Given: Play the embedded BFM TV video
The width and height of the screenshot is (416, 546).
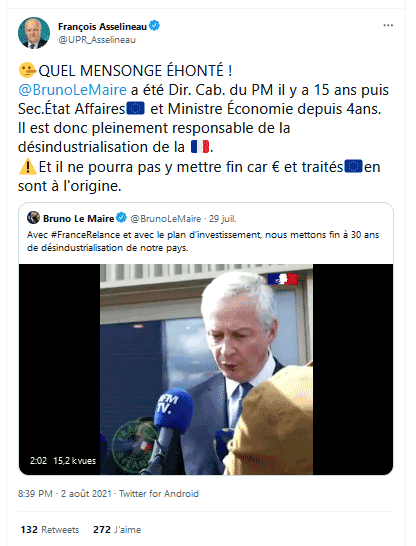Looking at the screenshot, I should coord(206,369).
